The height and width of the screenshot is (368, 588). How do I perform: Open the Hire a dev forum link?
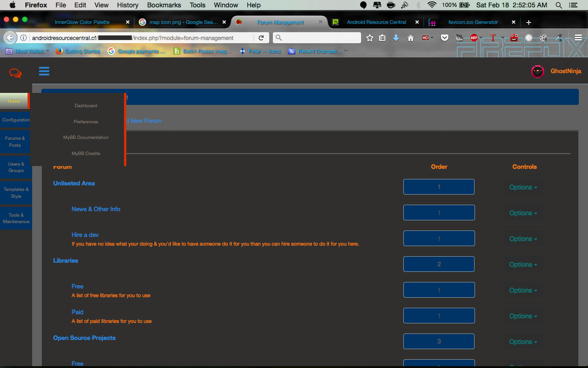coord(85,235)
